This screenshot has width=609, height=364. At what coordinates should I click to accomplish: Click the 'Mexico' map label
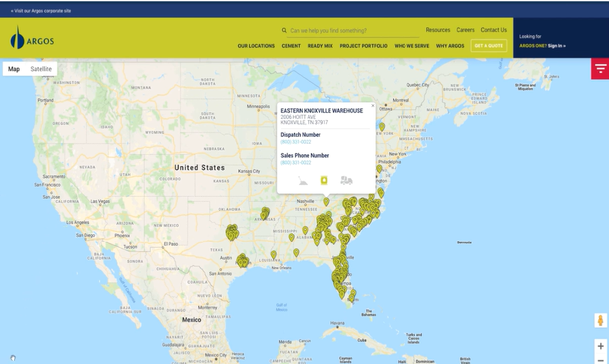click(192, 319)
